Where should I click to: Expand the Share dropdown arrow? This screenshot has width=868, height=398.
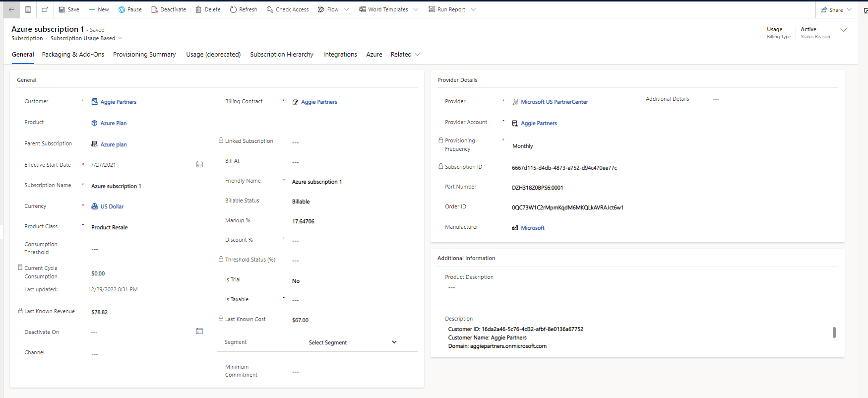point(849,10)
